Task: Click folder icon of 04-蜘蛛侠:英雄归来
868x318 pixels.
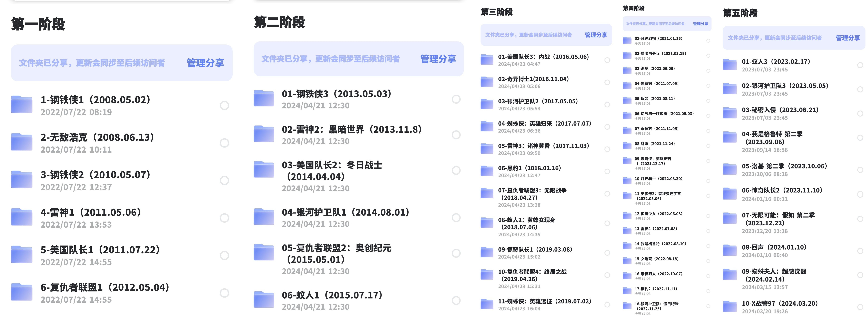Action: (487, 126)
